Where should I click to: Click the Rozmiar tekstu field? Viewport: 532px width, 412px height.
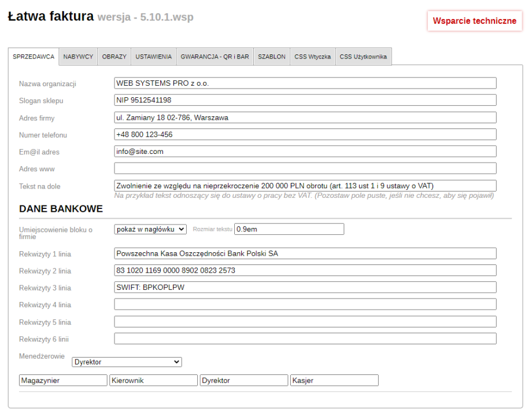click(289, 229)
